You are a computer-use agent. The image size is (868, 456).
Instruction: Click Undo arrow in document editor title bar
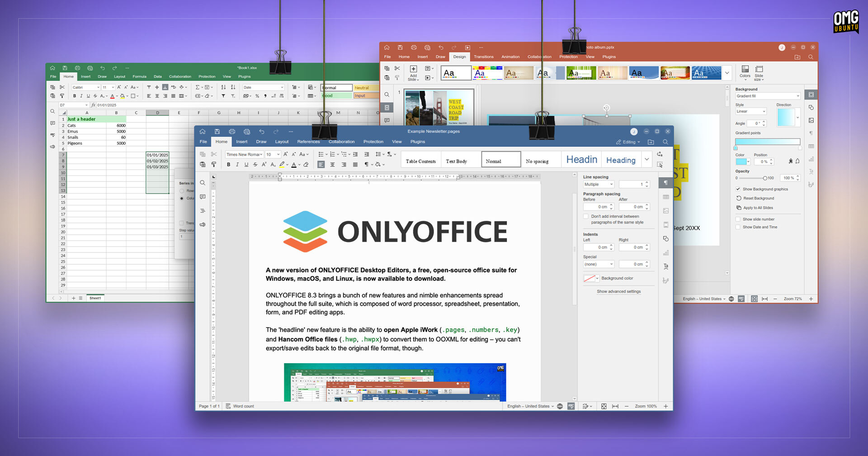click(x=261, y=132)
